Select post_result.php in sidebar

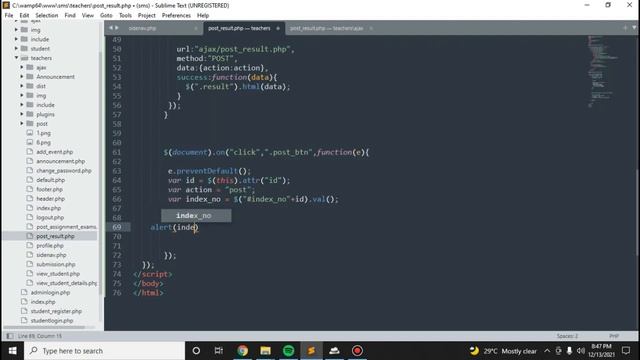tap(55, 236)
